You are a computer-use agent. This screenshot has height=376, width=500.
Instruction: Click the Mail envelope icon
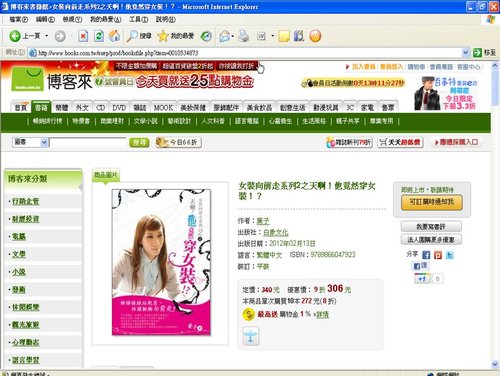224,36
